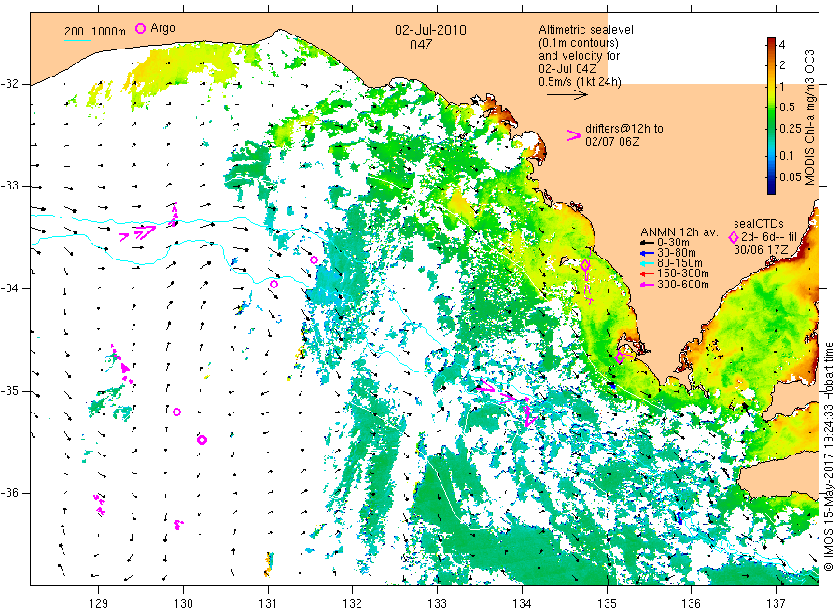Click the red 150-300m arrow legend symbol
Image resolution: width=840 pixels, height=616 pixels.
click(x=647, y=274)
